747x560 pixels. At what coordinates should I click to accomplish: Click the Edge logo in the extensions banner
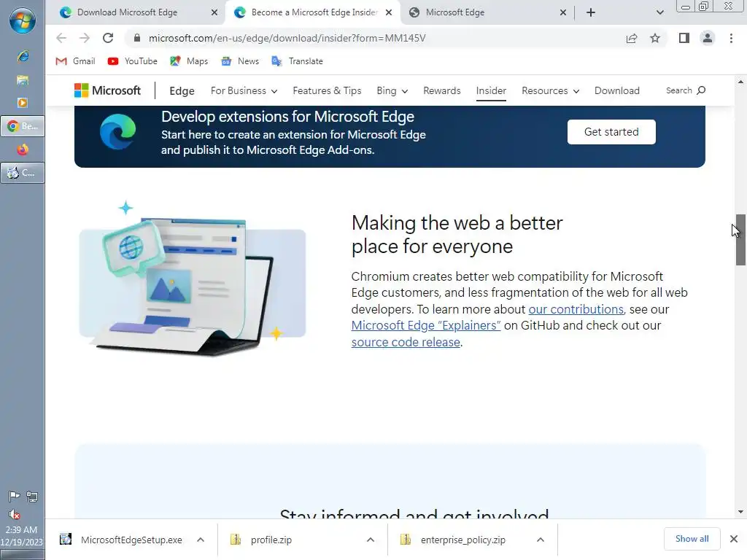click(117, 132)
